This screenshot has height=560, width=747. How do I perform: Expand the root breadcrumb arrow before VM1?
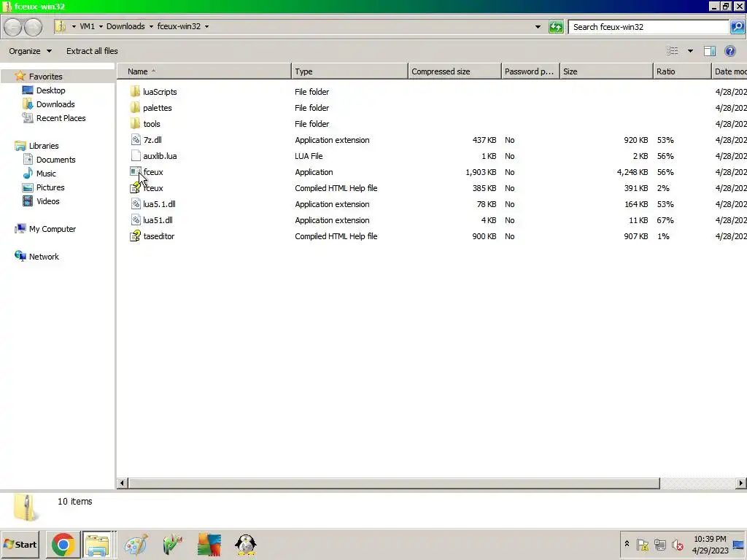[x=74, y=27]
